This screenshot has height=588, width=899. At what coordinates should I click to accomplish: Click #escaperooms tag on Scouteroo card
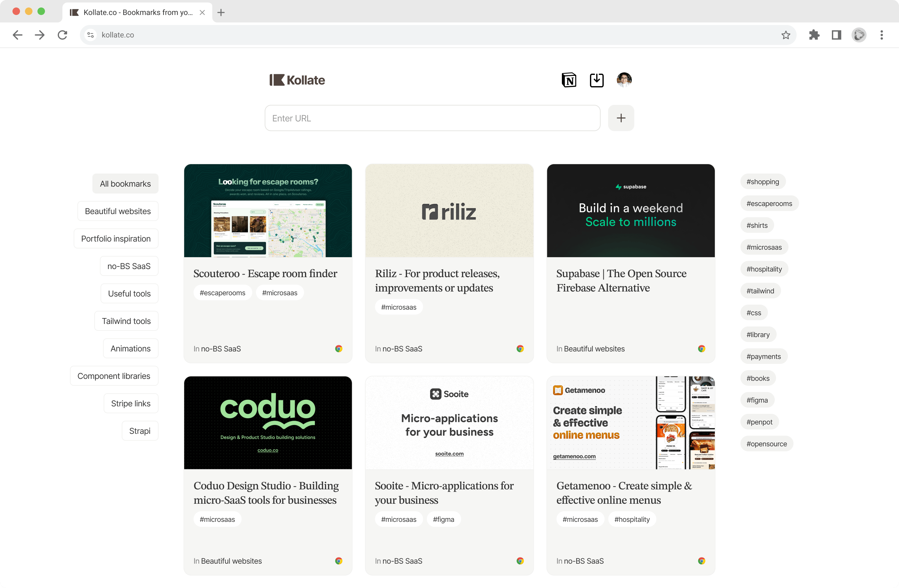222,293
